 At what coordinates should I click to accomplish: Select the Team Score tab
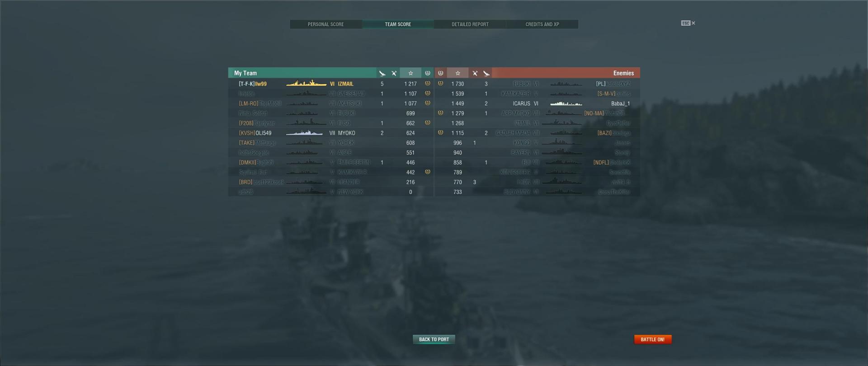coord(398,24)
